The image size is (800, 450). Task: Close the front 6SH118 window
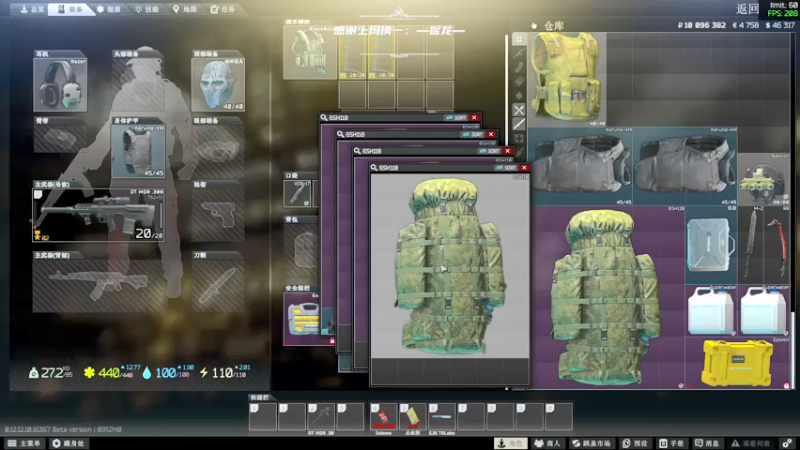pos(524,167)
